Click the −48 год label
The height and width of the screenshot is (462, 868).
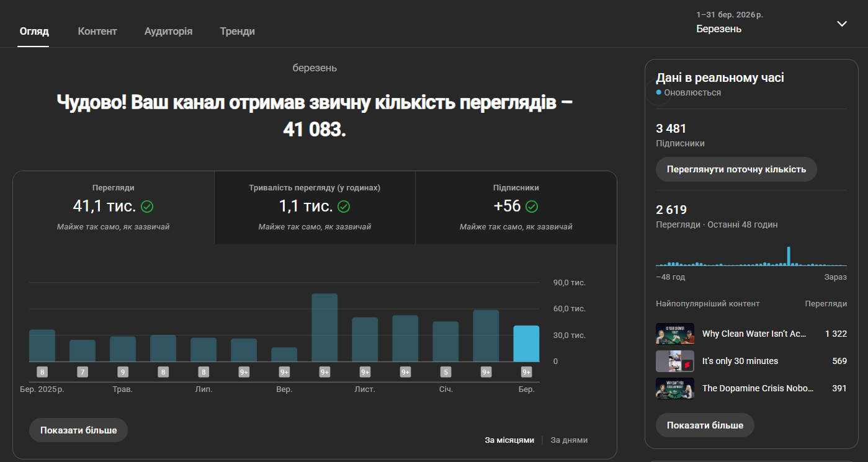pos(671,277)
